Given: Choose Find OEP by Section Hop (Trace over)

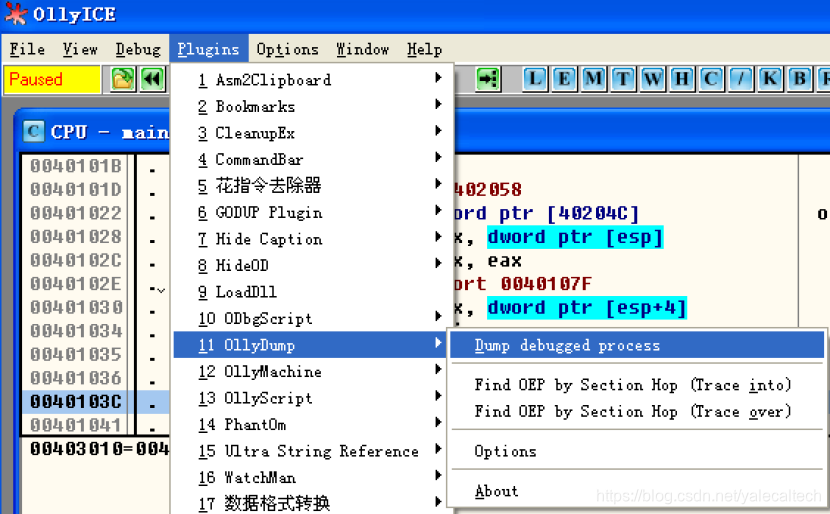Looking at the screenshot, I should [x=637, y=411].
